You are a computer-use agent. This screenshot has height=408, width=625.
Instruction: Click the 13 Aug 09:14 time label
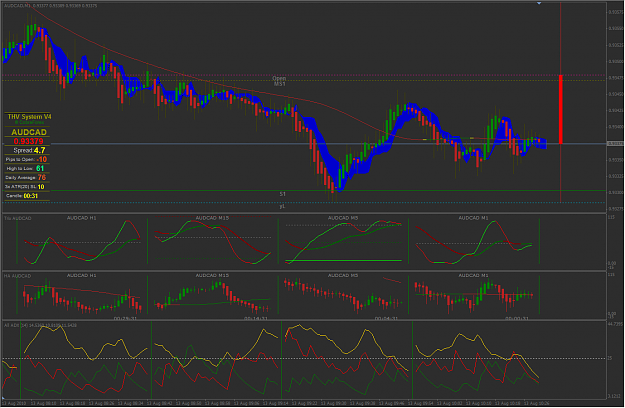pos(277,403)
